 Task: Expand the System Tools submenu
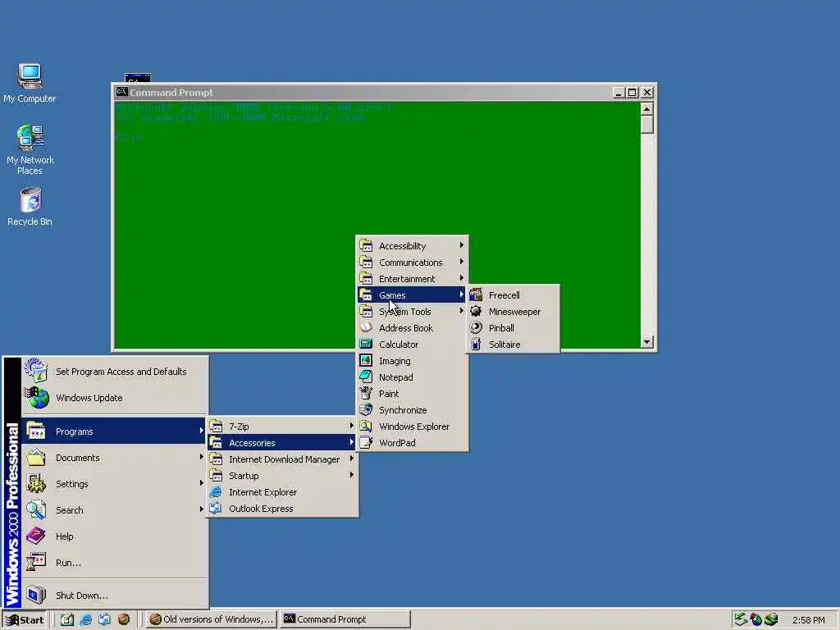pos(412,312)
